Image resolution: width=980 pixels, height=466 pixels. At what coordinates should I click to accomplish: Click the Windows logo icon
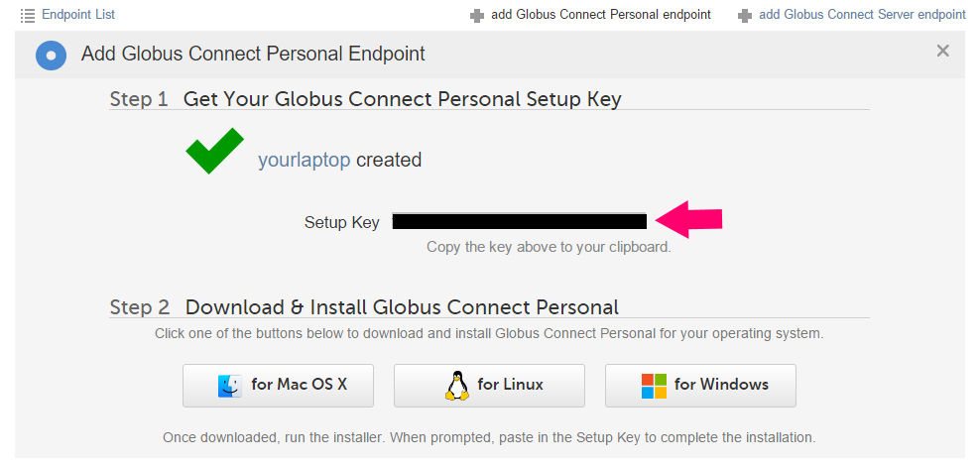click(654, 386)
